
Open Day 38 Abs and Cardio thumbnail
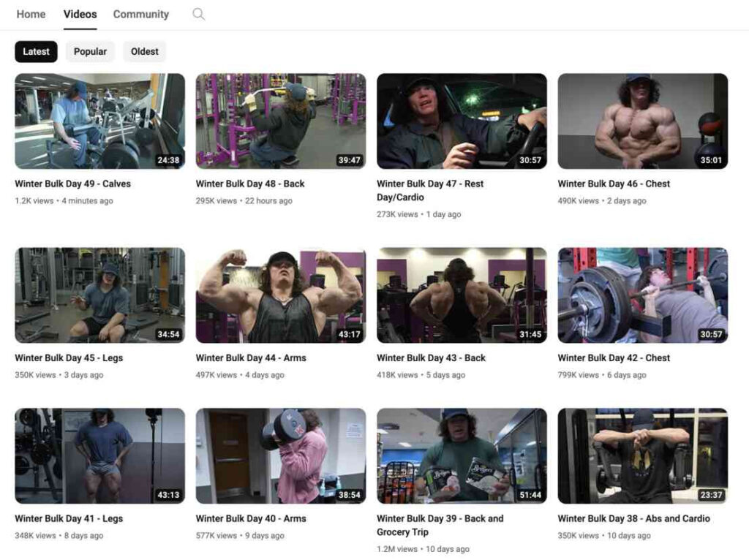(x=643, y=456)
